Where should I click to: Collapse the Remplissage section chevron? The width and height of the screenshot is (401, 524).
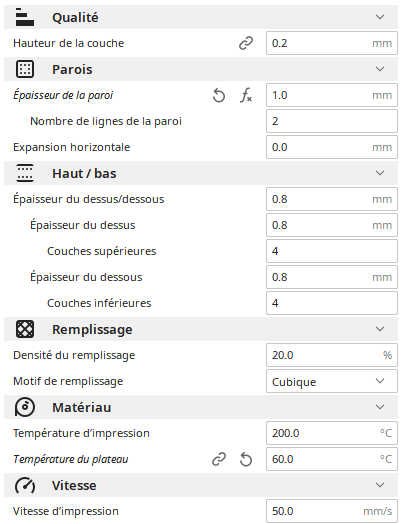pyautogui.click(x=380, y=329)
